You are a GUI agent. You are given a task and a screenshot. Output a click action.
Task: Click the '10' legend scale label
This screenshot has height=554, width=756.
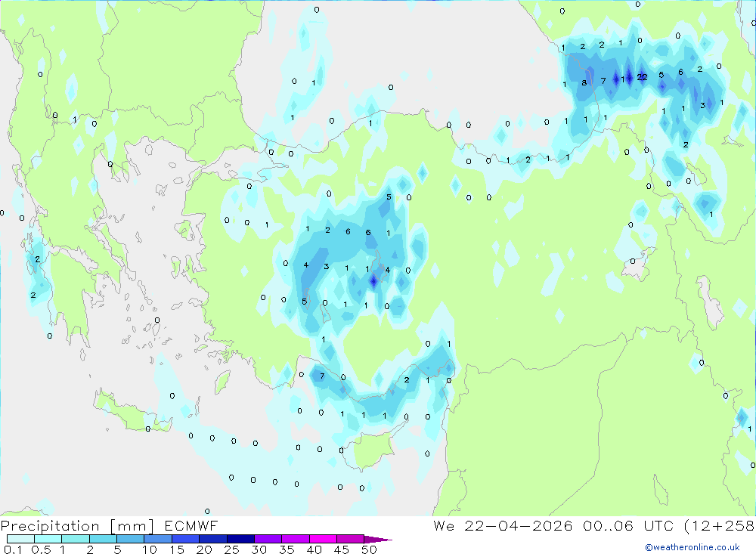(x=150, y=549)
